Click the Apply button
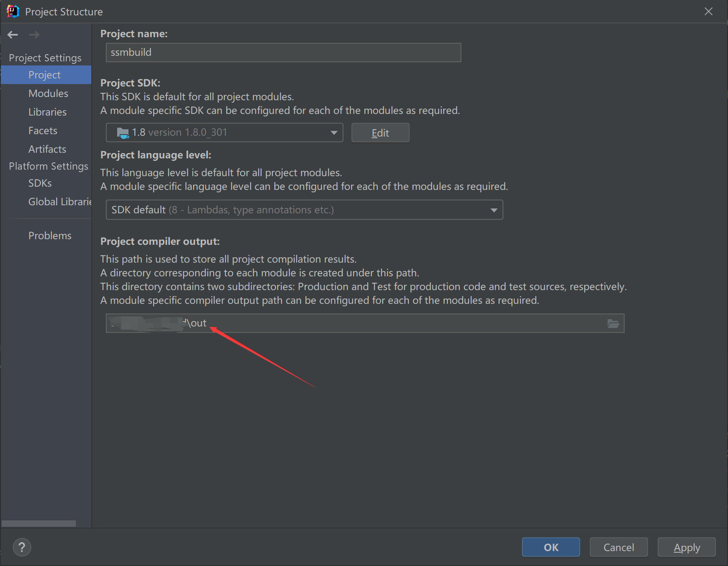Viewport: 728px width, 566px height. pyautogui.click(x=687, y=547)
